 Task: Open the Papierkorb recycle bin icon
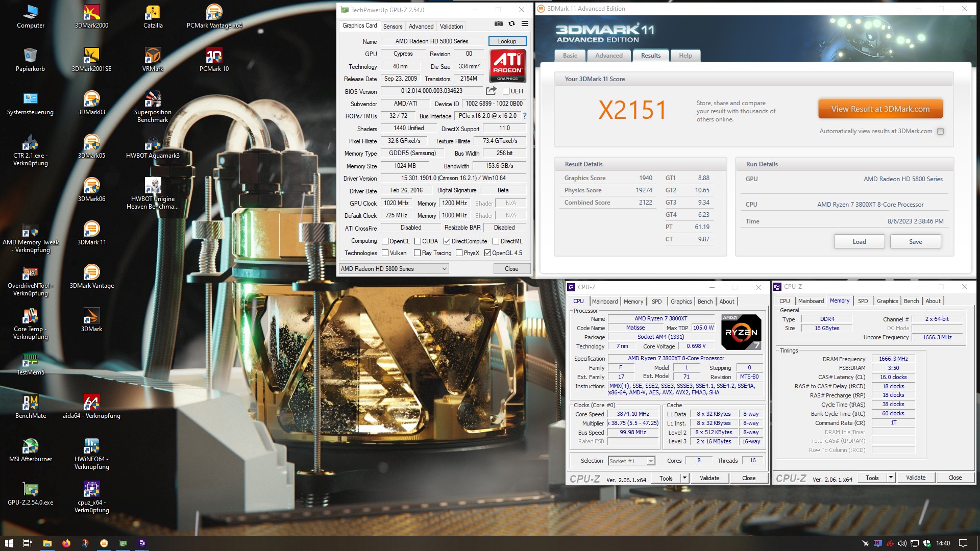click(30, 60)
